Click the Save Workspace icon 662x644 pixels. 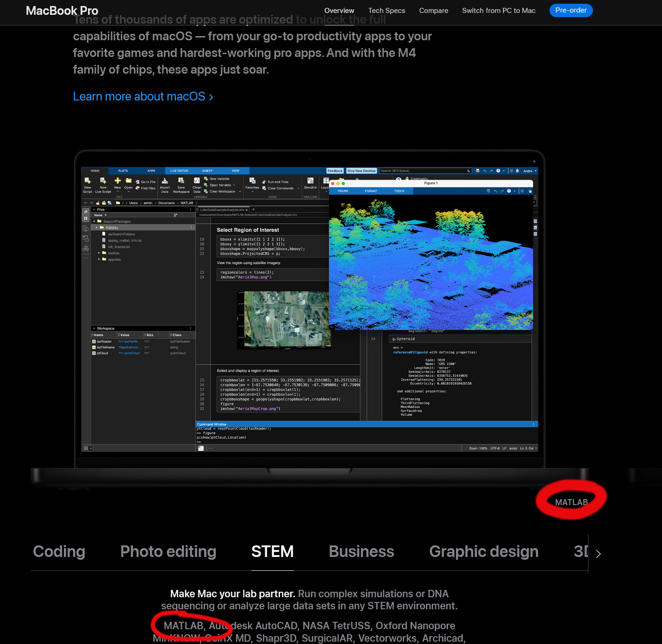[181, 181]
